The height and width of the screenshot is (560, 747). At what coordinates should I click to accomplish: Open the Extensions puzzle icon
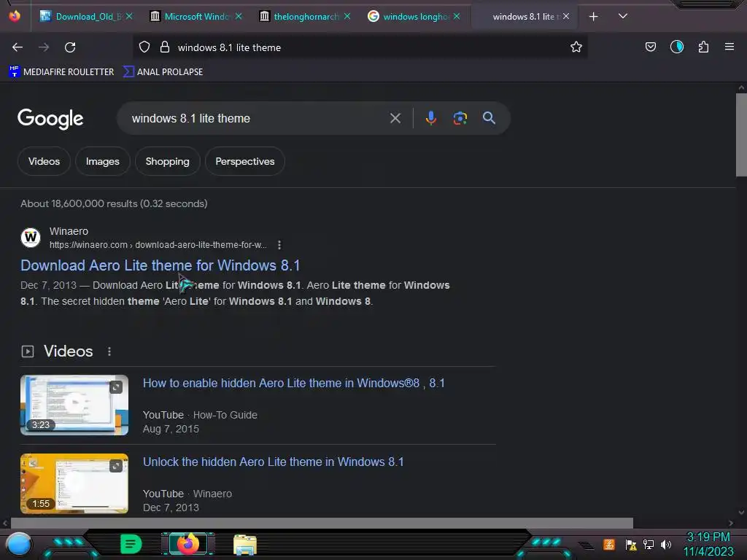(x=703, y=47)
